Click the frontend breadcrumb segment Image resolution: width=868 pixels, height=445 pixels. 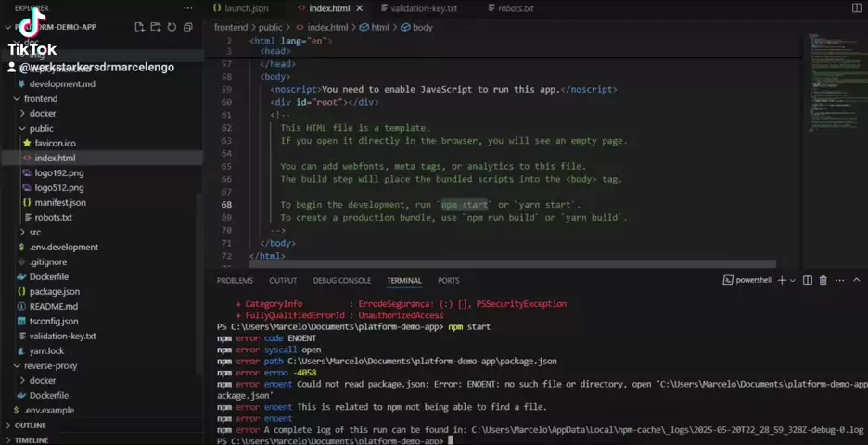click(231, 27)
